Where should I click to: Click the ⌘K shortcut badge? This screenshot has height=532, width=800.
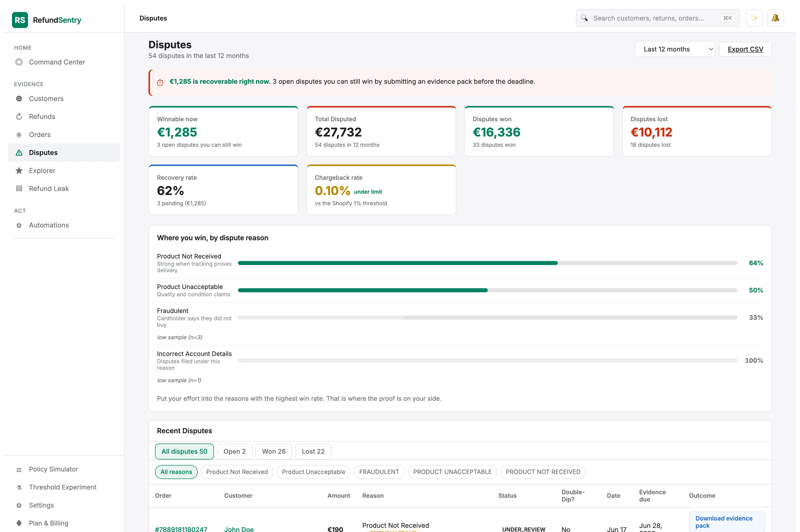click(727, 18)
